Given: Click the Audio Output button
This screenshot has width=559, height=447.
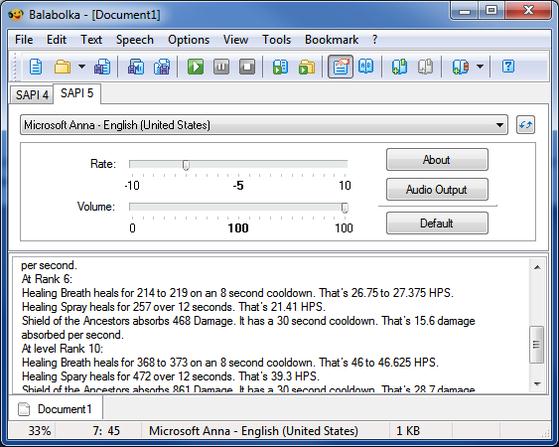Looking at the screenshot, I should (437, 190).
